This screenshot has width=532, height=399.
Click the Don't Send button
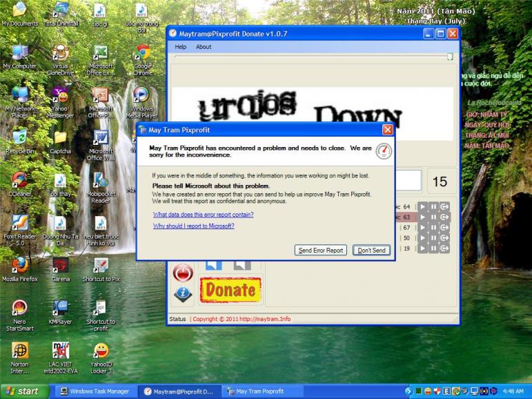[x=371, y=251]
